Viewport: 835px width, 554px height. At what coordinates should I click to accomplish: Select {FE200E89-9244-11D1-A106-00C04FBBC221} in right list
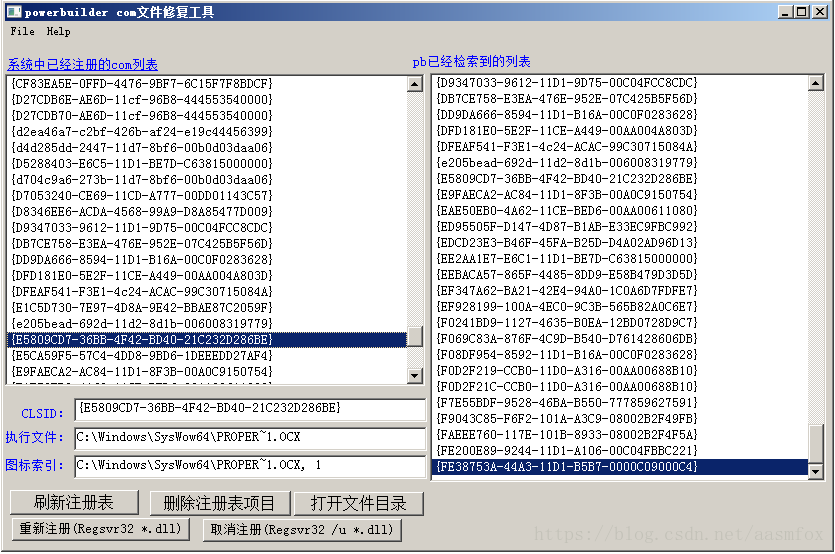[620, 450]
